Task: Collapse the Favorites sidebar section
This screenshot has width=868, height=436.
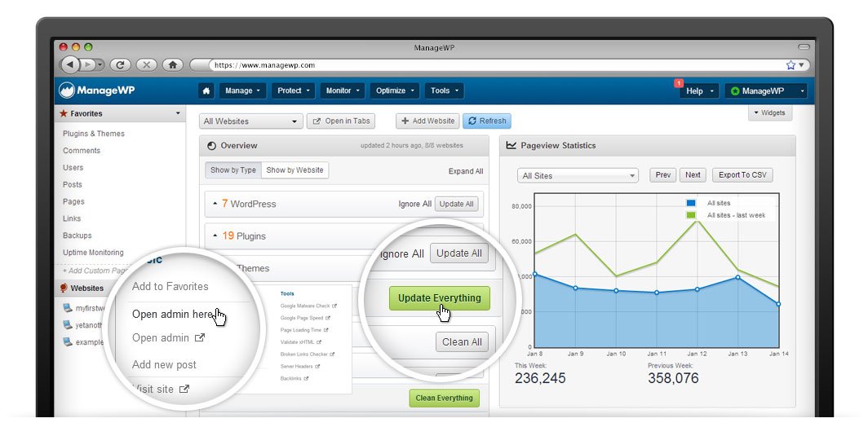Action: click(x=178, y=113)
